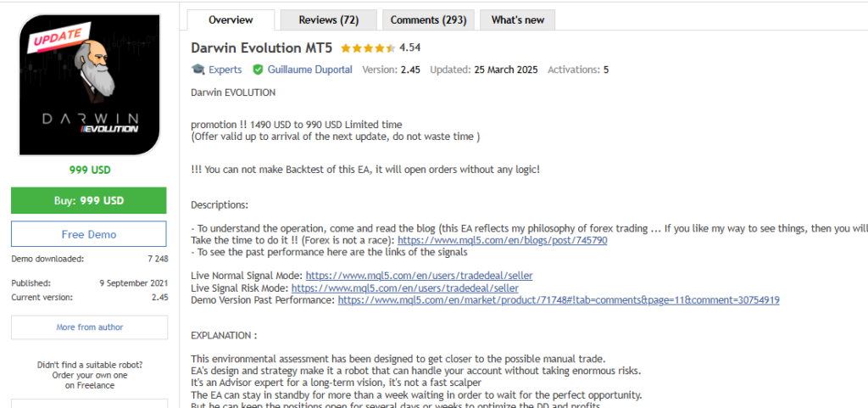Click the green verified shield icon

[x=258, y=70]
